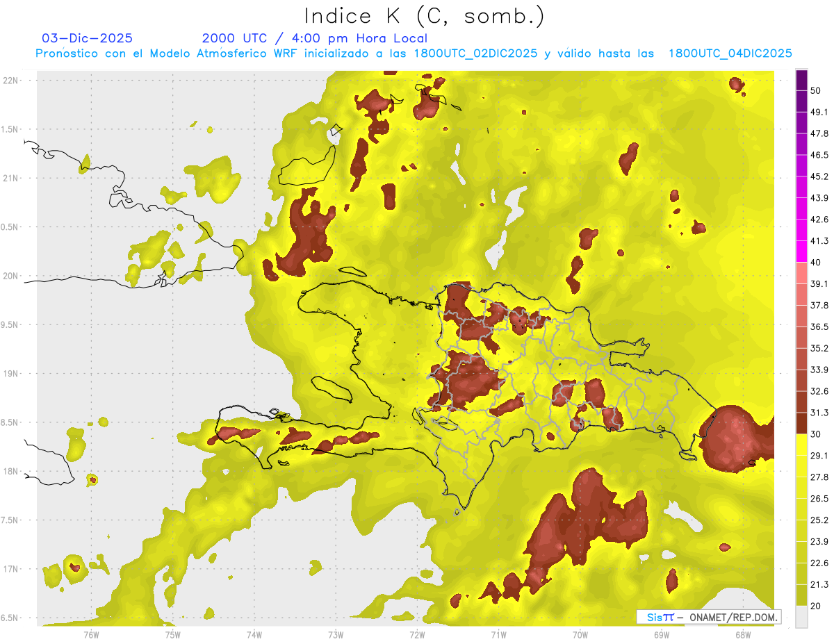Viewport: 834px width, 644px height.
Task: Click the legend value "25.2"
Action: [819, 520]
